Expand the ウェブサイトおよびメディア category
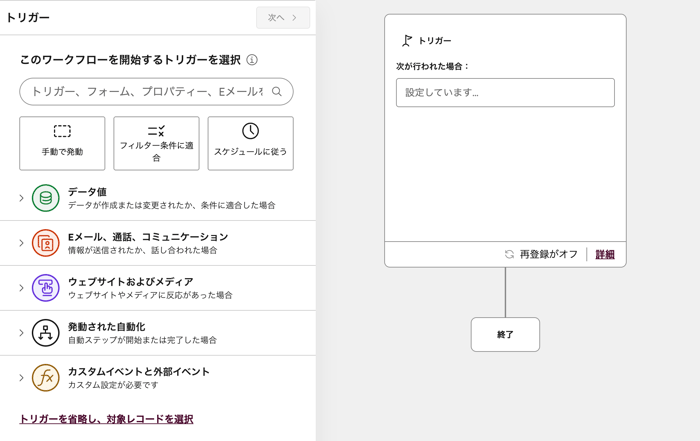This screenshot has height=441, width=700. tap(21, 288)
